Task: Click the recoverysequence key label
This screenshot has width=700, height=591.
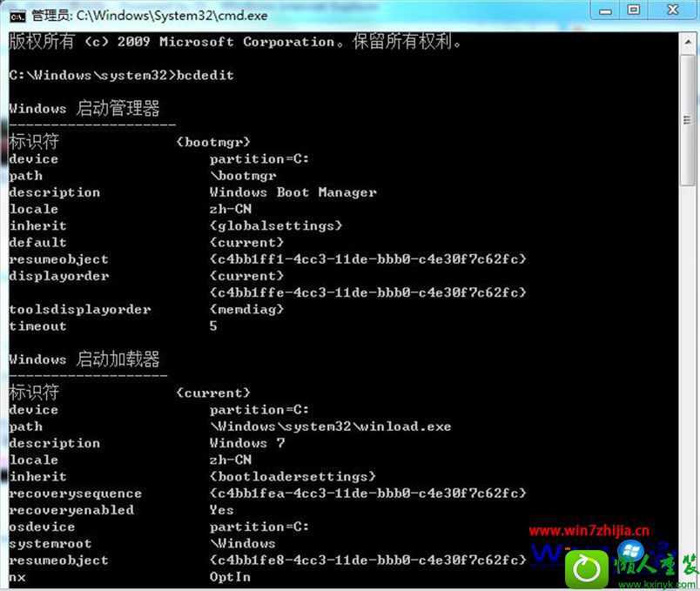Action: [76, 494]
